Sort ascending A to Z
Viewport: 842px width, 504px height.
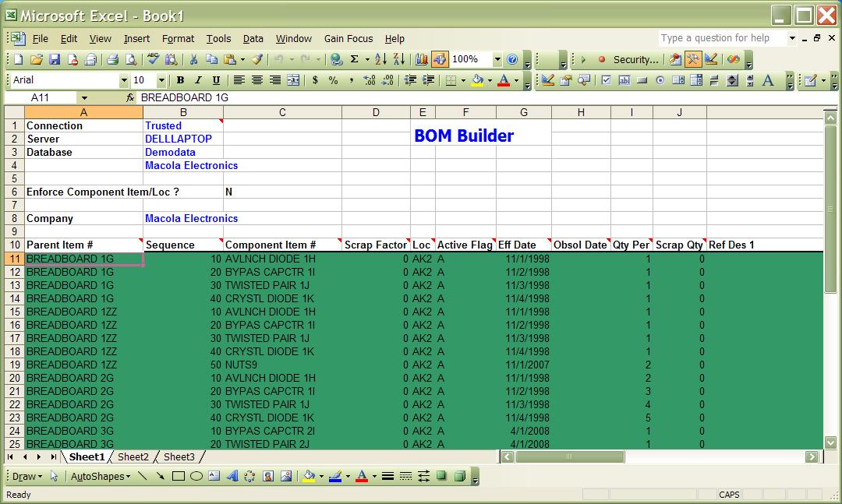(380, 59)
